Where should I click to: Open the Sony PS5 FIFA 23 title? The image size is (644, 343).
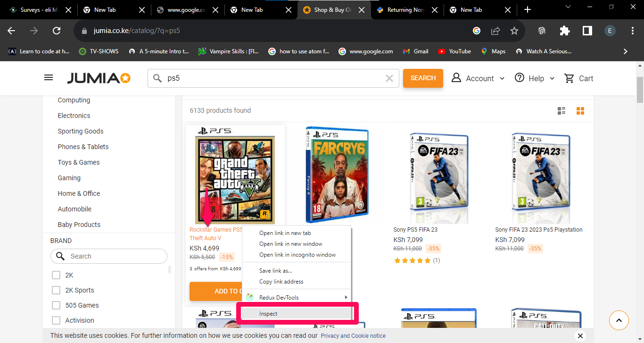coord(415,230)
